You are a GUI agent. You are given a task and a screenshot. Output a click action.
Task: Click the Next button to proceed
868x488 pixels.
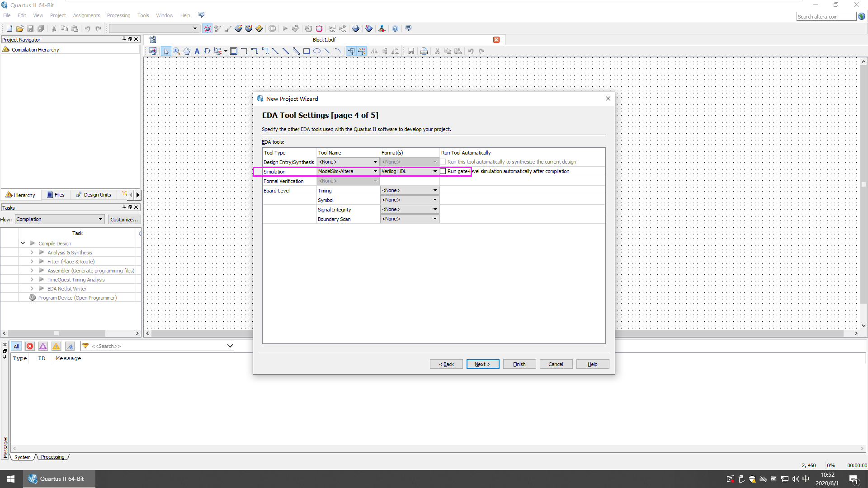click(x=482, y=364)
